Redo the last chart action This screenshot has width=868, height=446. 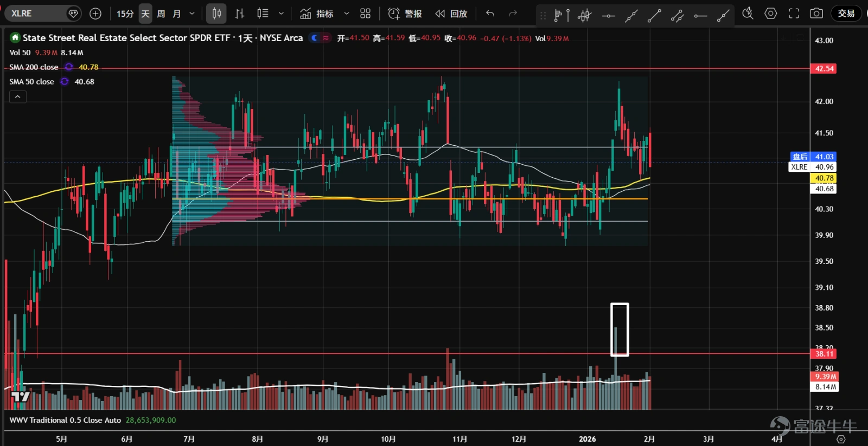[x=513, y=14]
